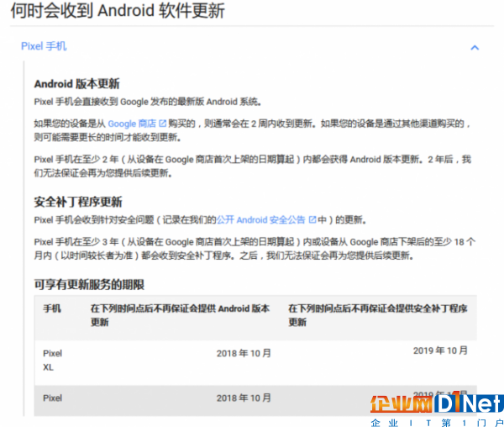This screenshot has height=427, width=504.
Task: Click the Pixel 手机 section header
Action: [44, 46]
